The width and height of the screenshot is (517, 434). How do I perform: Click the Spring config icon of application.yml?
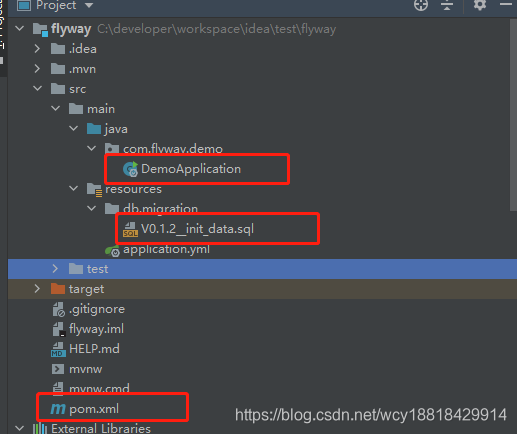(x=112, y=251)
